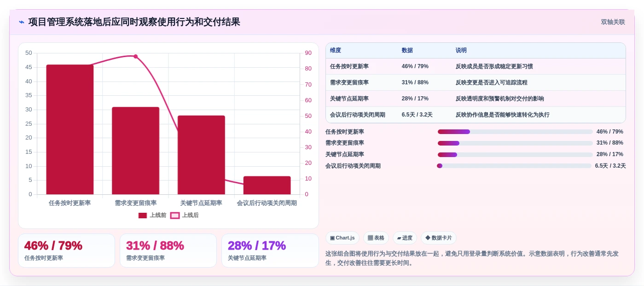Click description 反映成员是否形成稳定更新习惯
Screen dimensions: 644x286
(x=494, y=66)
